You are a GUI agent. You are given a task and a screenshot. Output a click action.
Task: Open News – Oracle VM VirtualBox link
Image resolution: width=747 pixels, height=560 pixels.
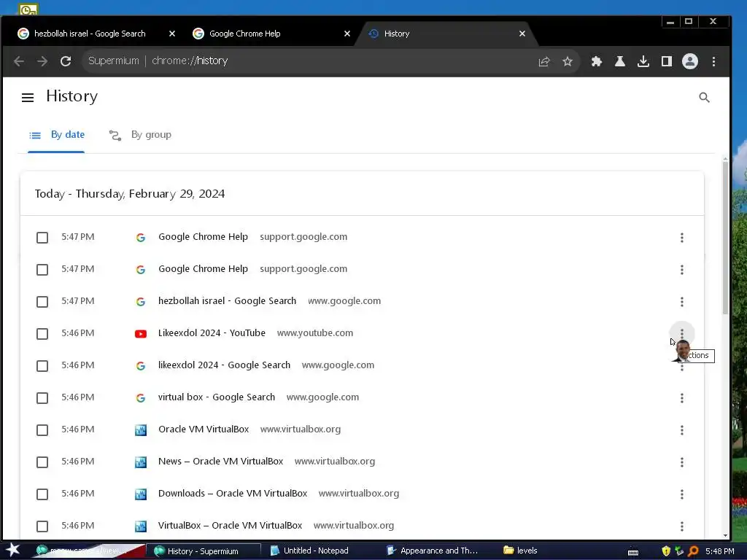pyautogui.click(x=220, y=462)
